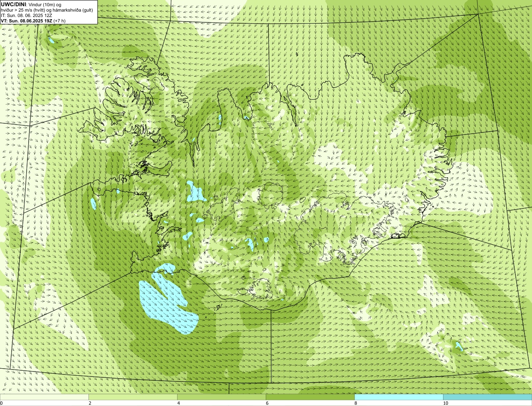Click the pale 0–2 m/s color bar segment

[x=44, y=397]
